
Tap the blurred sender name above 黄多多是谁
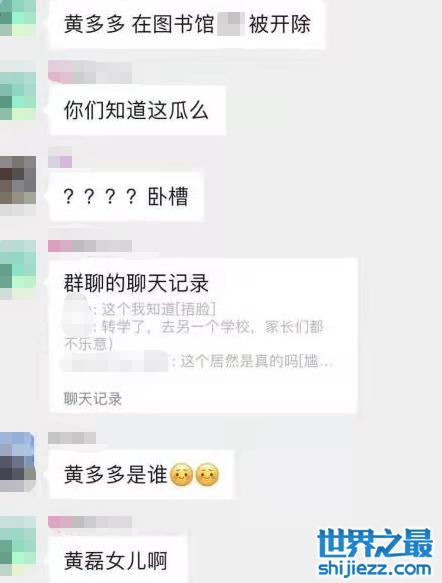pos(72,438)
